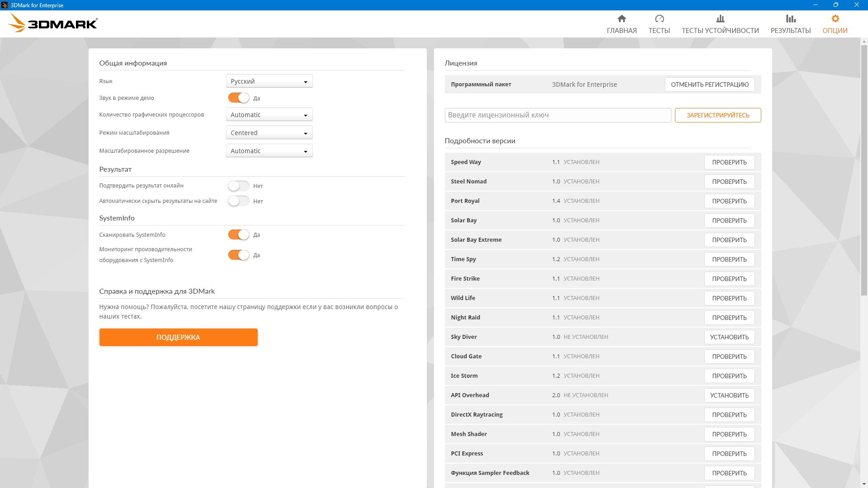Open the Тесты gauge icon
This screenshot has height=488, width=868.
coord(659,19)
